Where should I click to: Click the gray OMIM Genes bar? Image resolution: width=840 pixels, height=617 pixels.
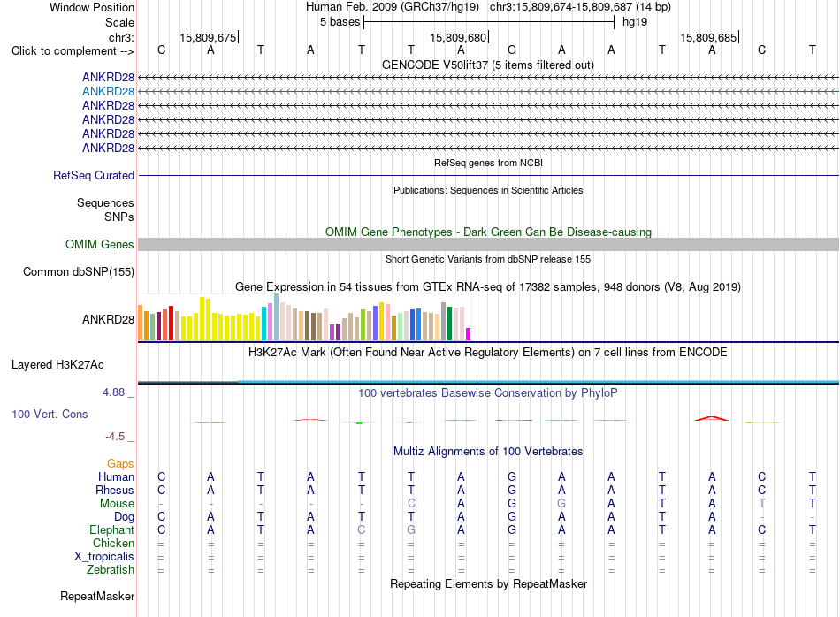[488, 244]
